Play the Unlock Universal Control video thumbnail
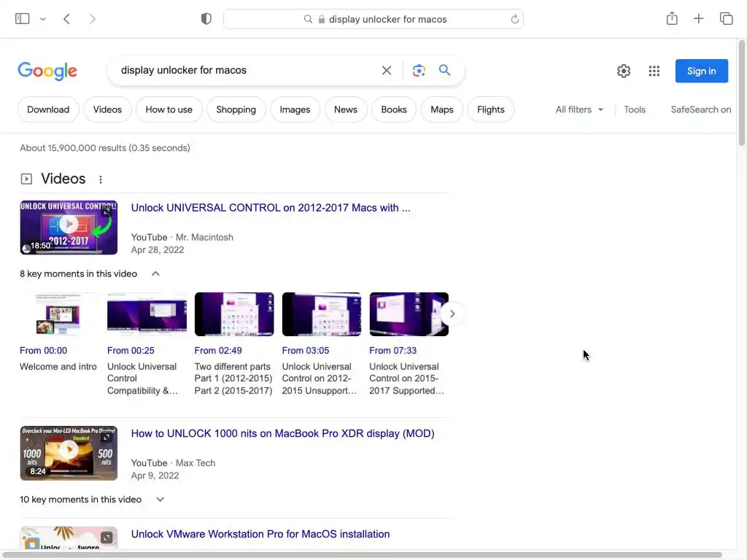The height and width of the screenshot is (560, 747). click(x=69, y=227)
